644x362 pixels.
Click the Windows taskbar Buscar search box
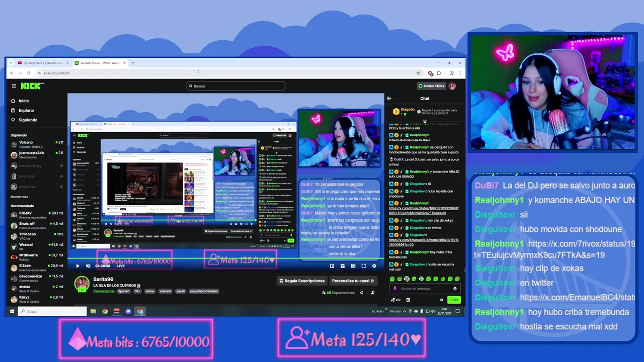pos(52,311)
